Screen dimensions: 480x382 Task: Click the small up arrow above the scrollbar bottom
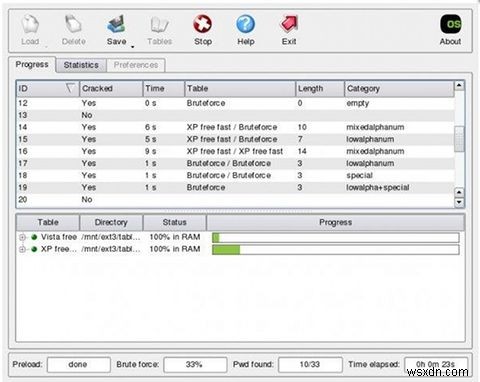[459, 193]
